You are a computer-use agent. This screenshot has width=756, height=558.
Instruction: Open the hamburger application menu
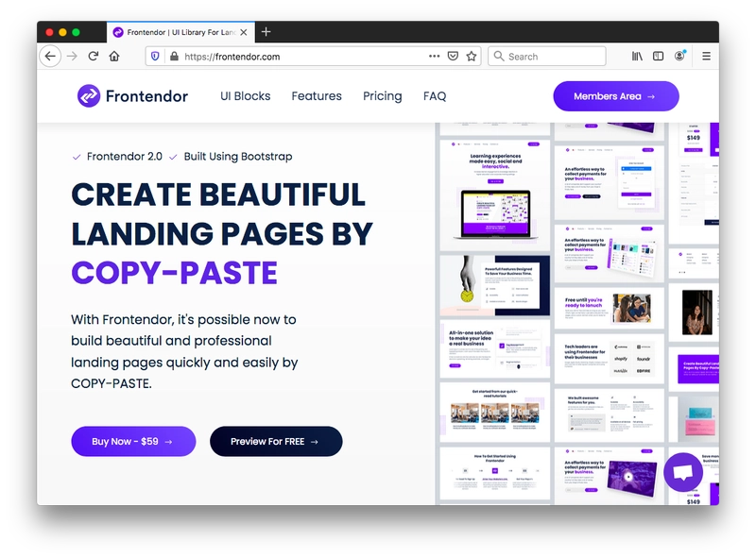(x=706, y=57)
